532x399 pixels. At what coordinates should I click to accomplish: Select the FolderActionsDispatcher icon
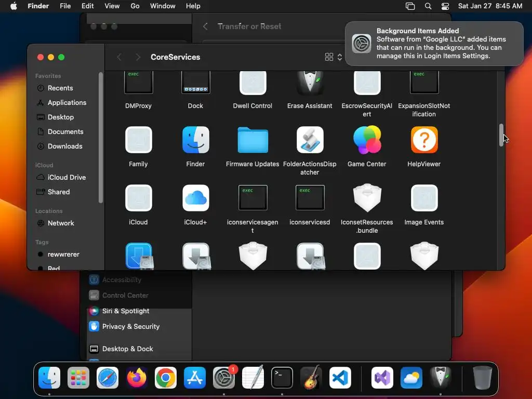point(310,140)
